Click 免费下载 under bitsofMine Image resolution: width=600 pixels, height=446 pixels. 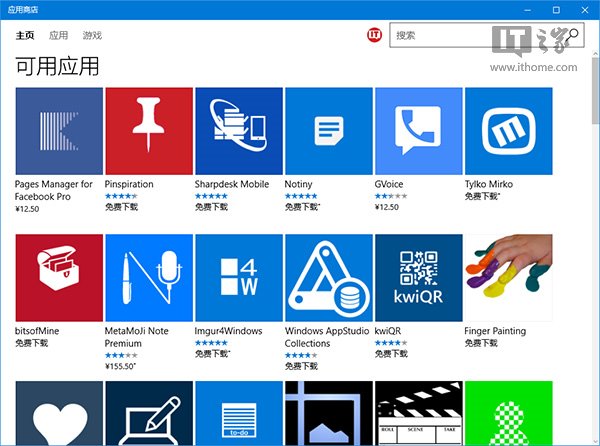pyautogui.click(x=31, y=343)
